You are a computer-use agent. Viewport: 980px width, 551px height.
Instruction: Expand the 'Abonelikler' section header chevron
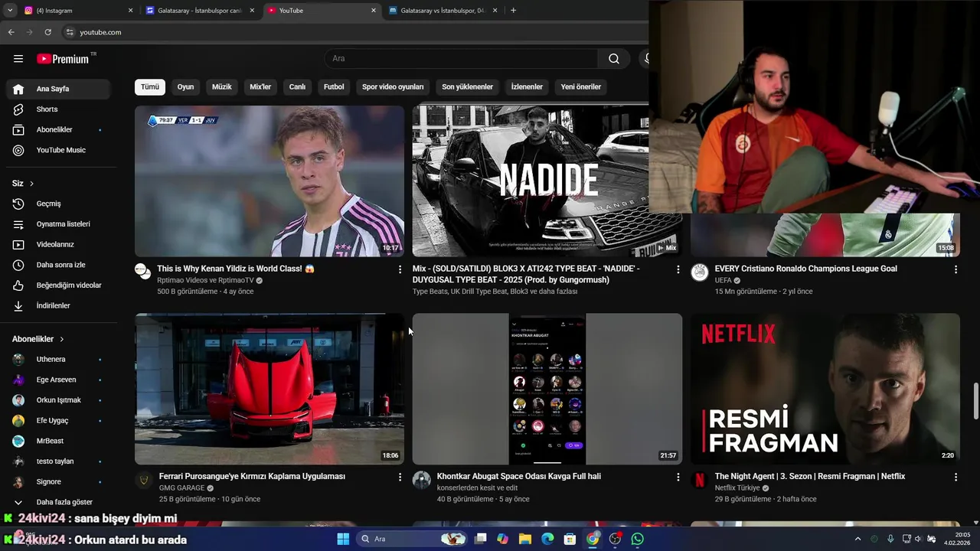[x=62, y=339]
